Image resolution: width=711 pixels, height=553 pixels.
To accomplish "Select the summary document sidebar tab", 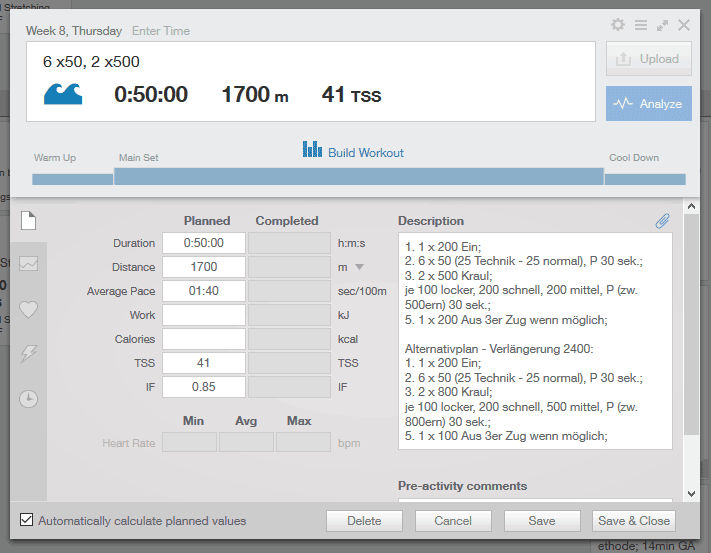I will pyautogui.click(x=29, y=220).
